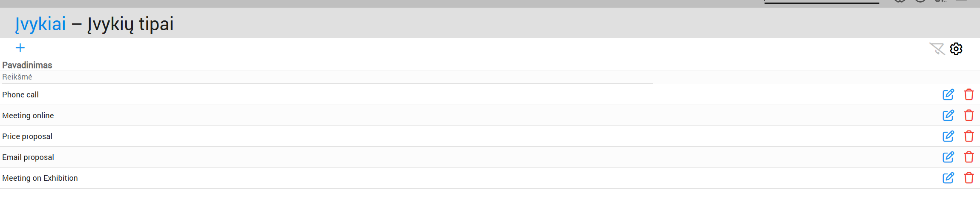Image resolution: width=980 pixels, height=202 pixels.
Task: Click the blue plus add icon
Action: [x=20, y=48]
